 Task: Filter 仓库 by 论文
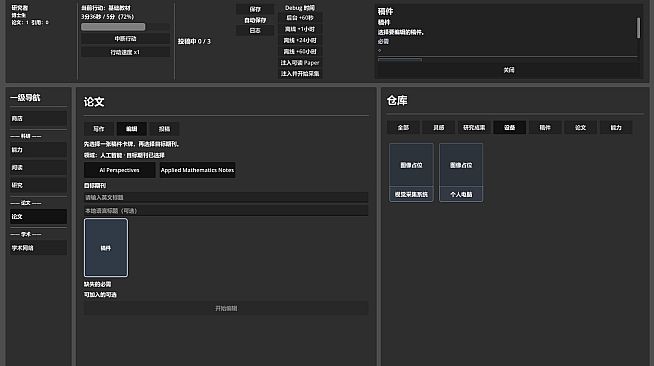coord(581,128)
